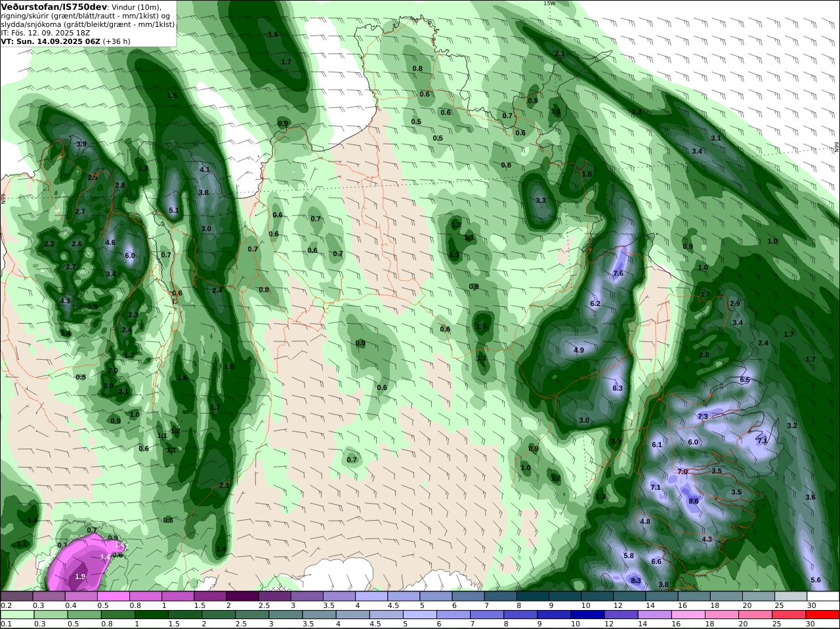Select the bright red swatch after 30 in bottom row

pyautogui.click(x=824, y=615)
